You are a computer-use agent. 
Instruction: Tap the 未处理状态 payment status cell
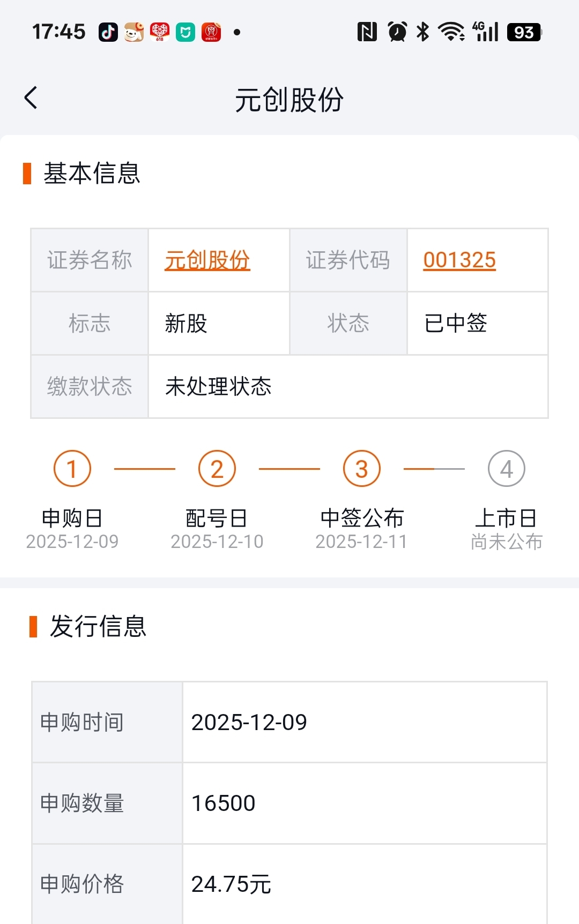click(x=348, y=387)
